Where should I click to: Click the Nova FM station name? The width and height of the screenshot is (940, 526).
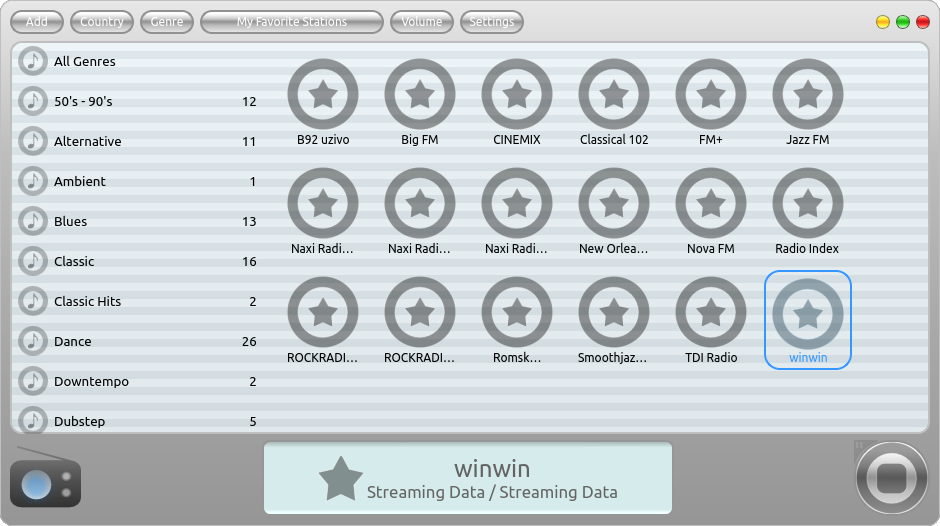coord(711,248)
